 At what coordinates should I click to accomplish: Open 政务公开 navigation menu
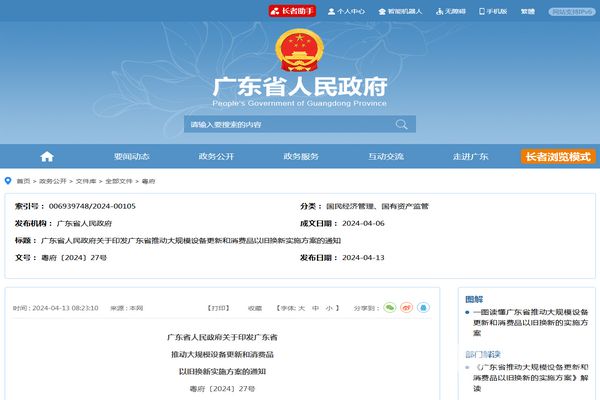pos(216,157)
